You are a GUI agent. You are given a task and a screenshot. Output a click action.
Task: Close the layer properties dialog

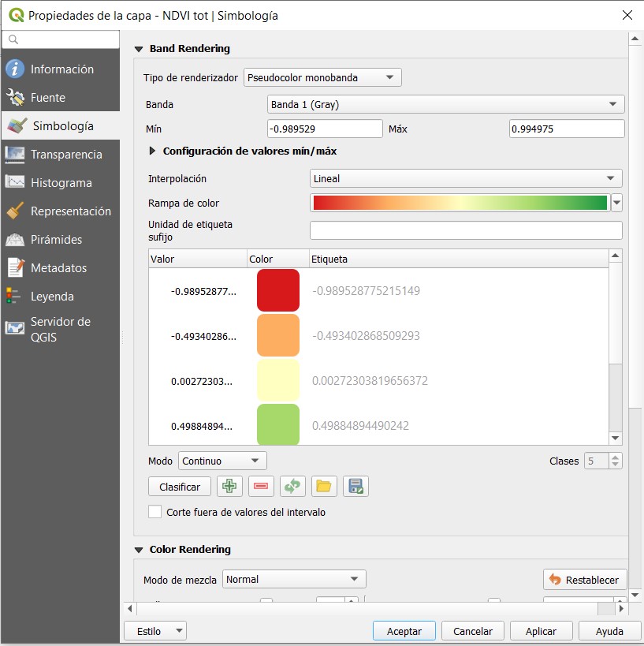pyautogui.click(x=627, y=15)
